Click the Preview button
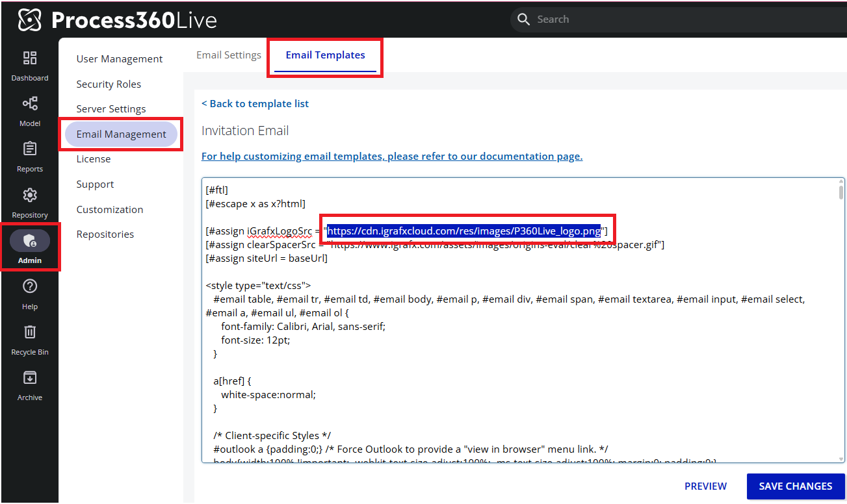 (705, 486)
